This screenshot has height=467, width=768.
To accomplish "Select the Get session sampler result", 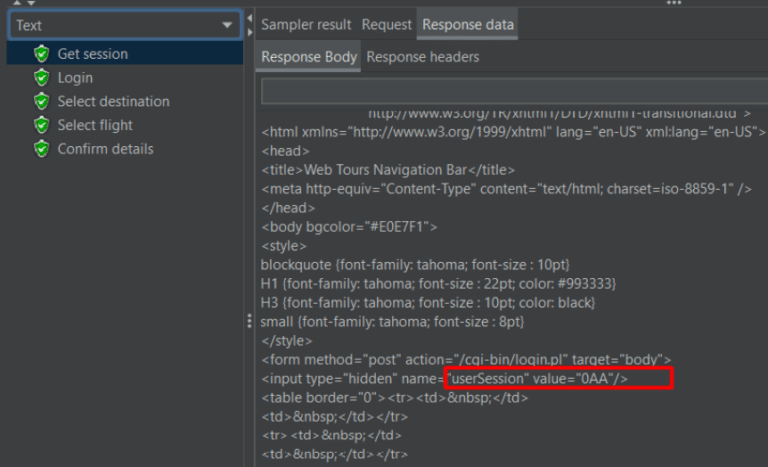I will (92, 54).
